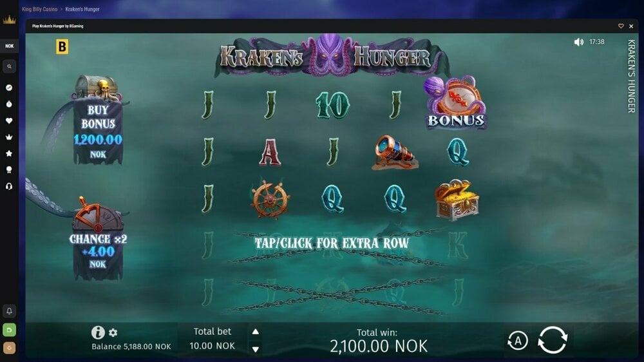Click the Buy Bonus 1,200.00 NOK banner
644x362 pixels.
[98, 121]
